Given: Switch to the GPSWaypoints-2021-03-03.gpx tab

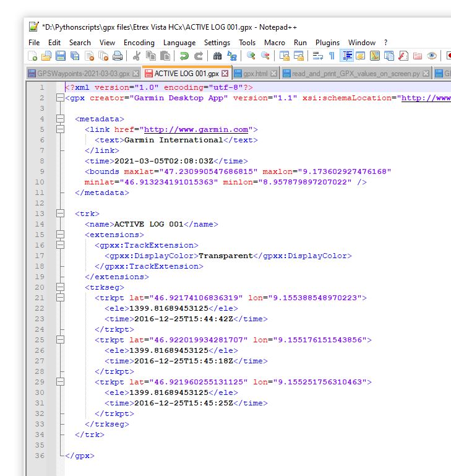Looking at the screenshot, I should coord(83,74).
